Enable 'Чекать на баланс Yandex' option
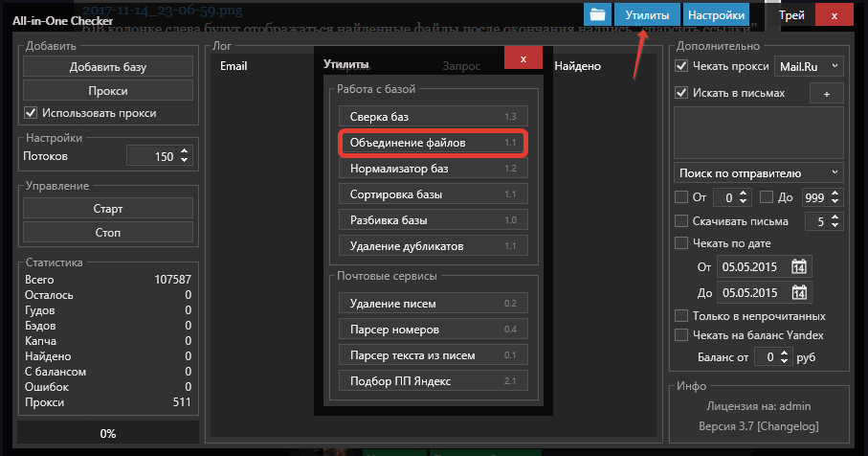This screenshot has width=868, height=456. pyautogui.click(x=681, y=335)
